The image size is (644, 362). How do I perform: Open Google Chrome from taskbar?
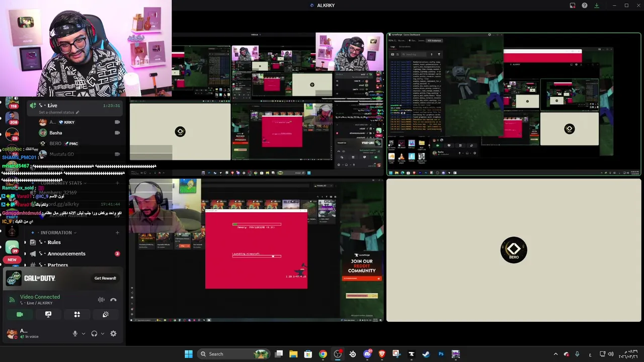323,354
